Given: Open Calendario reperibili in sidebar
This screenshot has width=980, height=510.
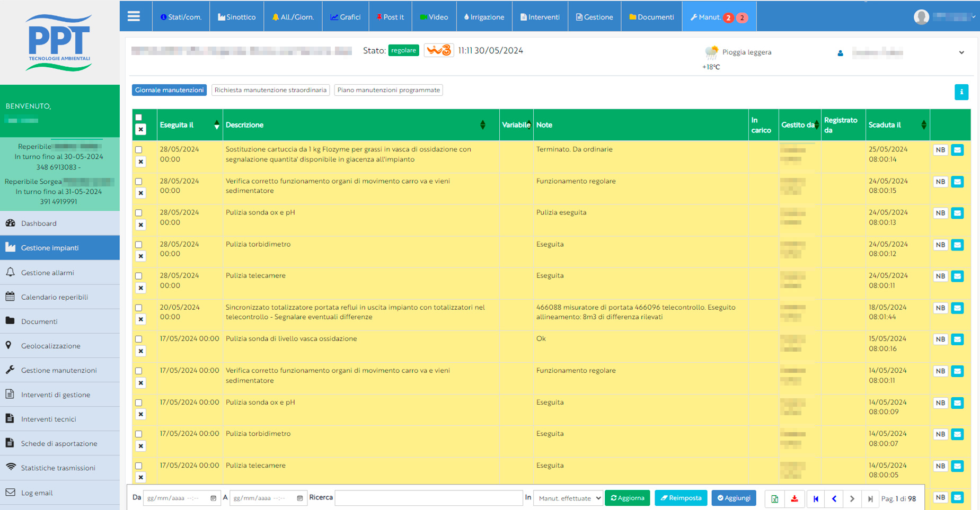Looking at the screenshot, I should (60, 297).
